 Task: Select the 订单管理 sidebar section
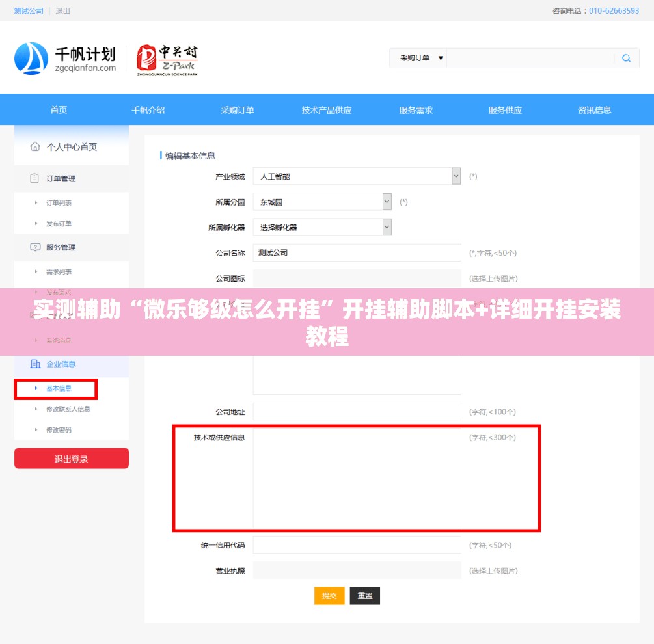pos(72,178)
